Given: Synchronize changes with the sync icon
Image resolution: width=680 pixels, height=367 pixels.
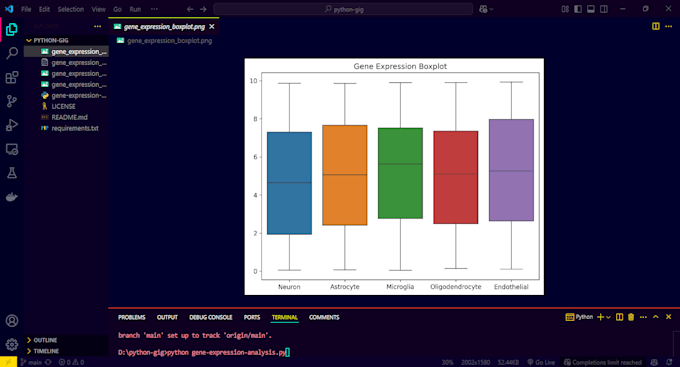Looking at the screenshot, I should coord(48,362).
